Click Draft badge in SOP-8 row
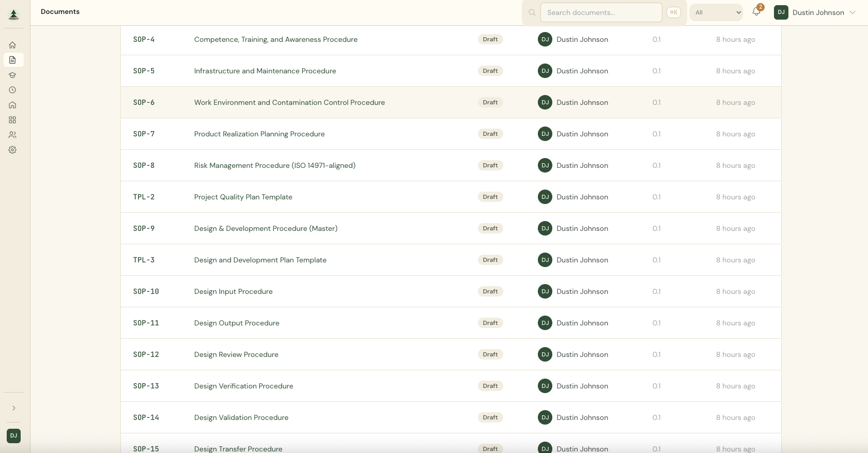The width and height of the screenshot is (868, 453). pos(490,165)
